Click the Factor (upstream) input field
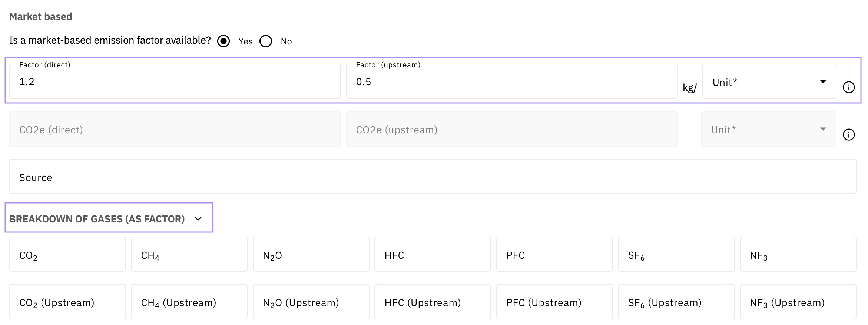868x325 pixels. pos(511,82)
